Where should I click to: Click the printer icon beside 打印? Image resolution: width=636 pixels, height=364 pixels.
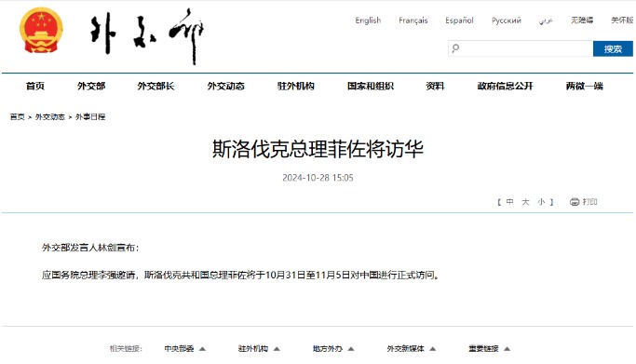pyautogui.click(x=575, y=202)
